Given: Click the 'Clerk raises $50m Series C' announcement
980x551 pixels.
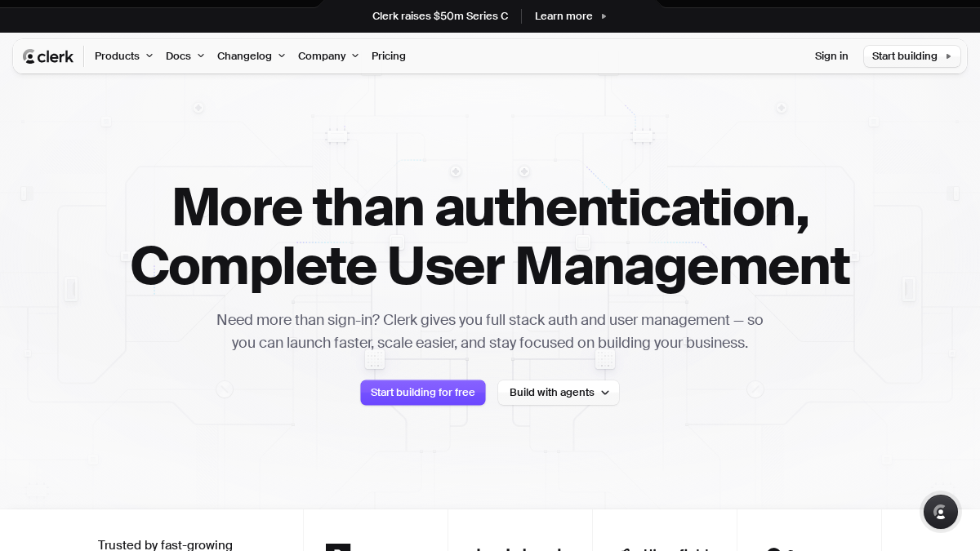Looking at the screenshot, I should click(440, 16).
